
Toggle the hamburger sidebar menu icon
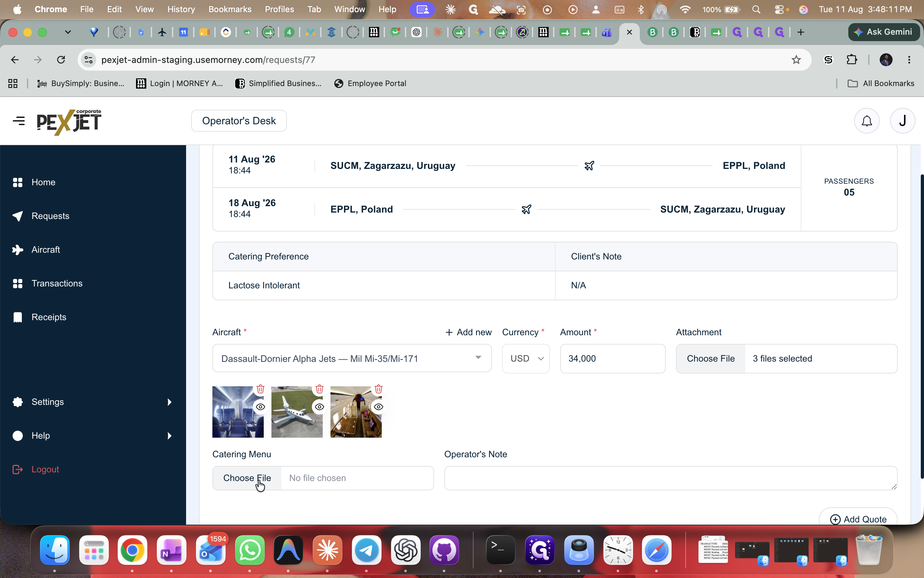tap(19, 121)
